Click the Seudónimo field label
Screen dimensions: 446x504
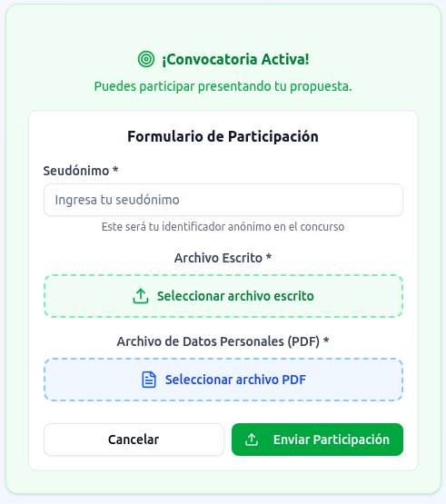click(76, 171)
